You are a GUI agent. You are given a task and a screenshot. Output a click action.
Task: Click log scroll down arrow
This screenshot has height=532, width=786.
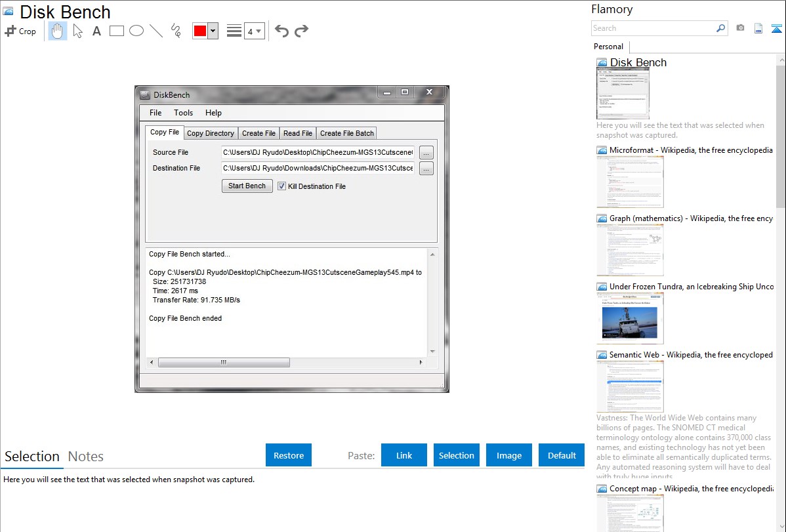432,352
